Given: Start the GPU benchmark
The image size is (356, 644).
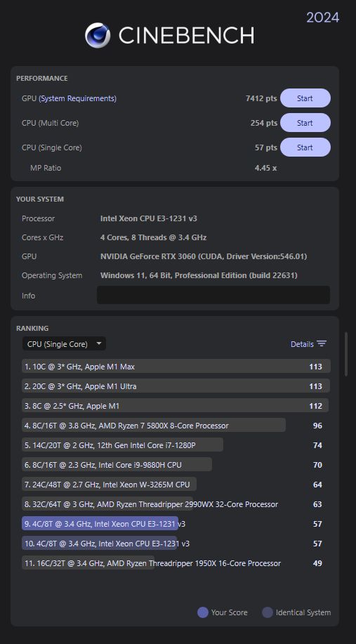Looking at the screenshot, I should tap(305, 98).
